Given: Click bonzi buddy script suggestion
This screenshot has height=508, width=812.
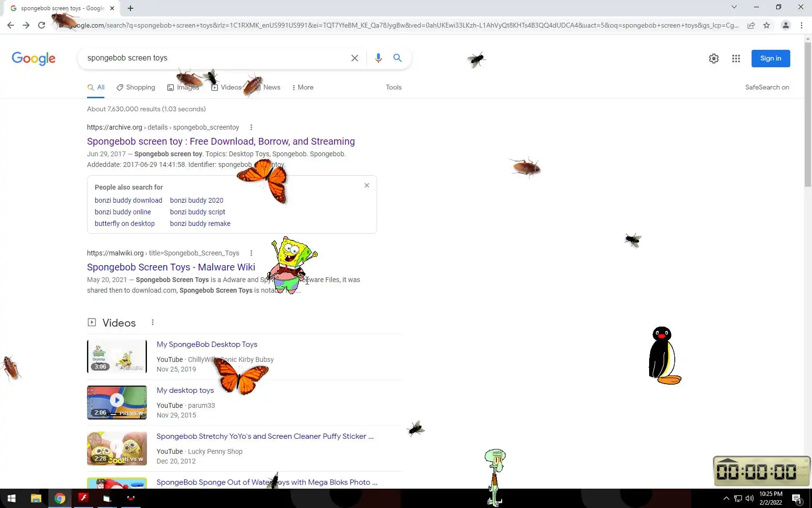Looking at the screenshot, I should coord(198,212).
